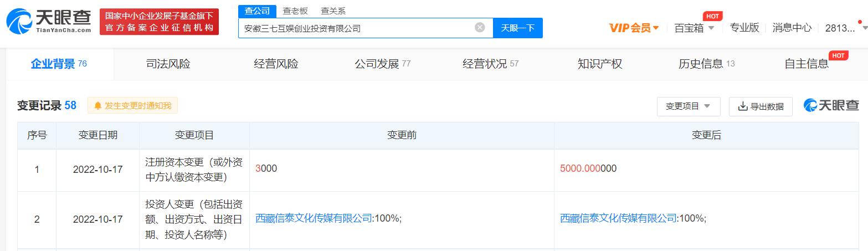Click the 变更后 column header
Screen dimensions: 868x251
click(x=706, y=135)
